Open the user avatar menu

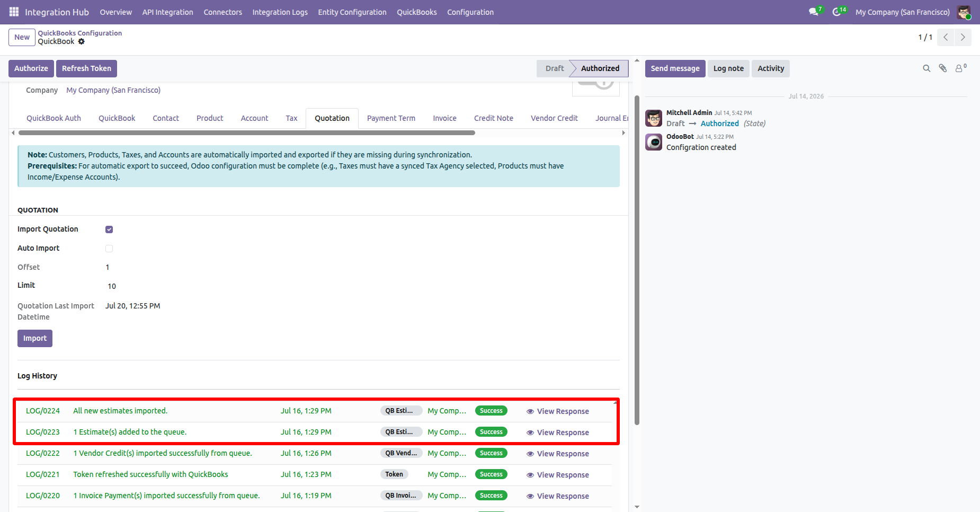tap(964, 12)
